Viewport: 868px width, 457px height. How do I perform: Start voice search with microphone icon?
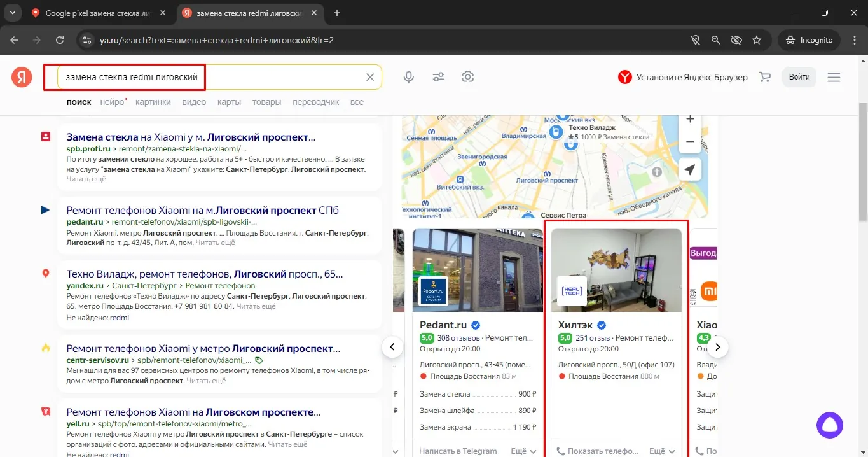pos(409,77)
